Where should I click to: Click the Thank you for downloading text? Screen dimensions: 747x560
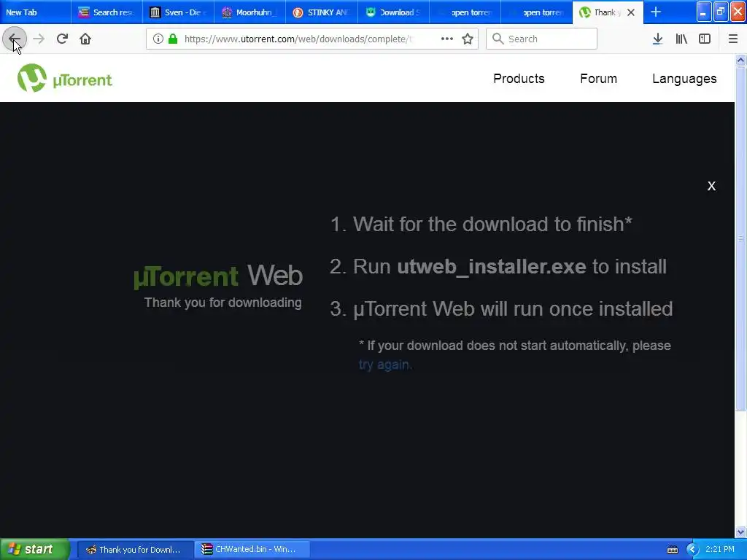223,303
